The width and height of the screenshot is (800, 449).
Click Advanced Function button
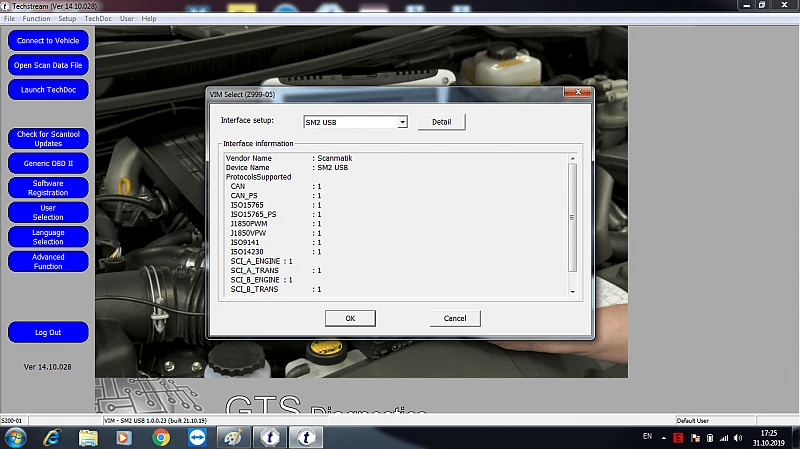coord(48,261)
